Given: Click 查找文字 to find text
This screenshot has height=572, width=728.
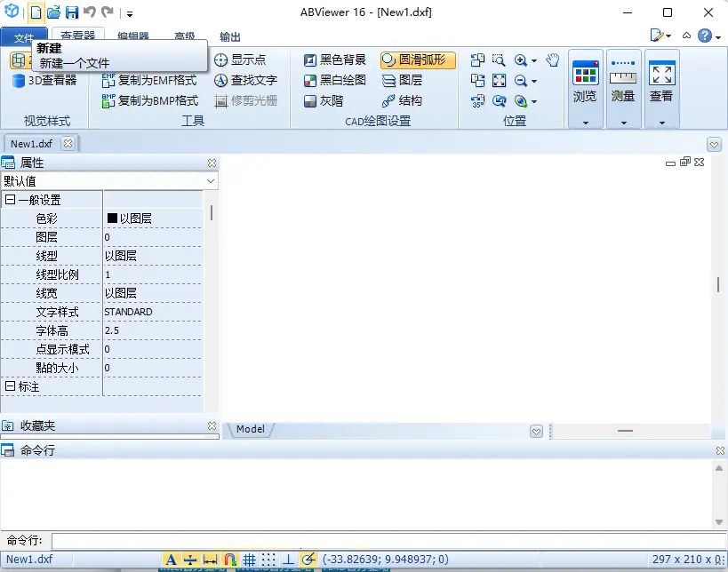Looking at the screenshot, I should point(245,80).
